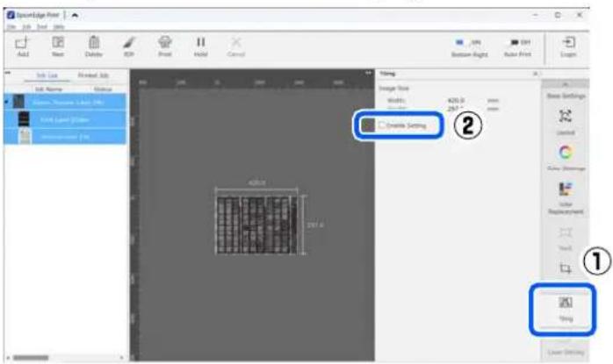Click the RIP toolbar icon
613x364 pixels.
[x=129, y=42]
